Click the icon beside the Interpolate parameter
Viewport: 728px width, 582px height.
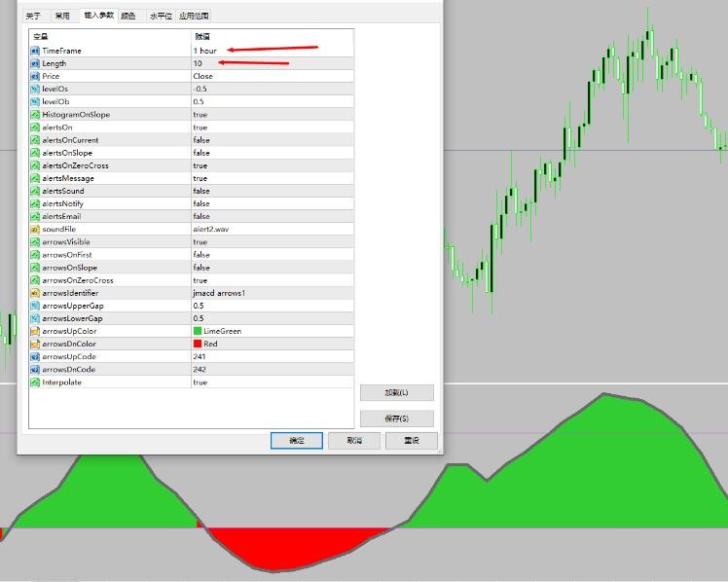(x=35, y=382)
